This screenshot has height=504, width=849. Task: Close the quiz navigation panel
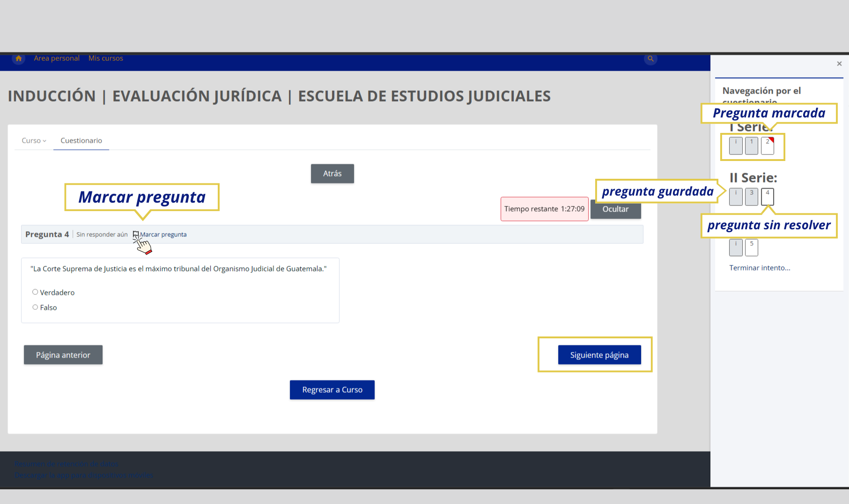(x=839, y=64)
